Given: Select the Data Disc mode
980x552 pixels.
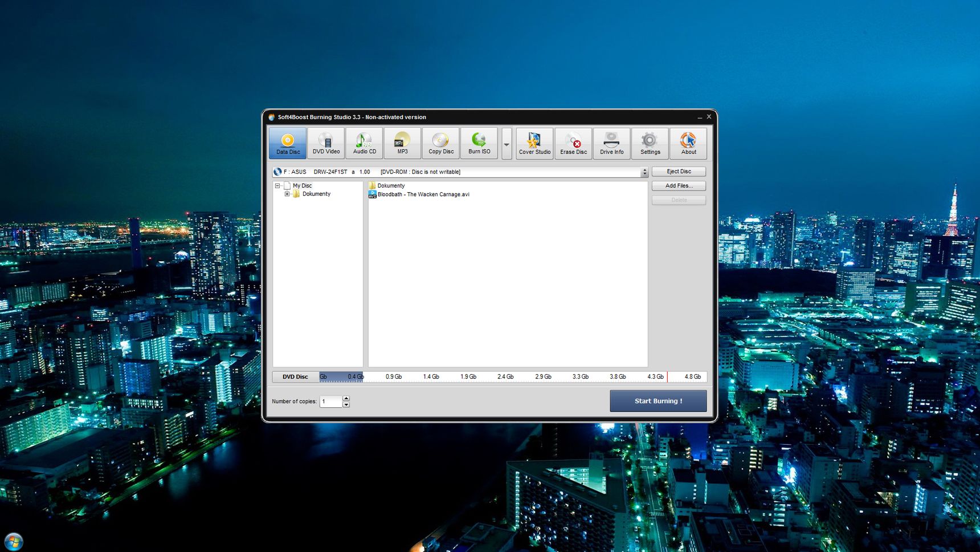Looking at the screenshot, I should pyautogui.click(x=288, y=143).
